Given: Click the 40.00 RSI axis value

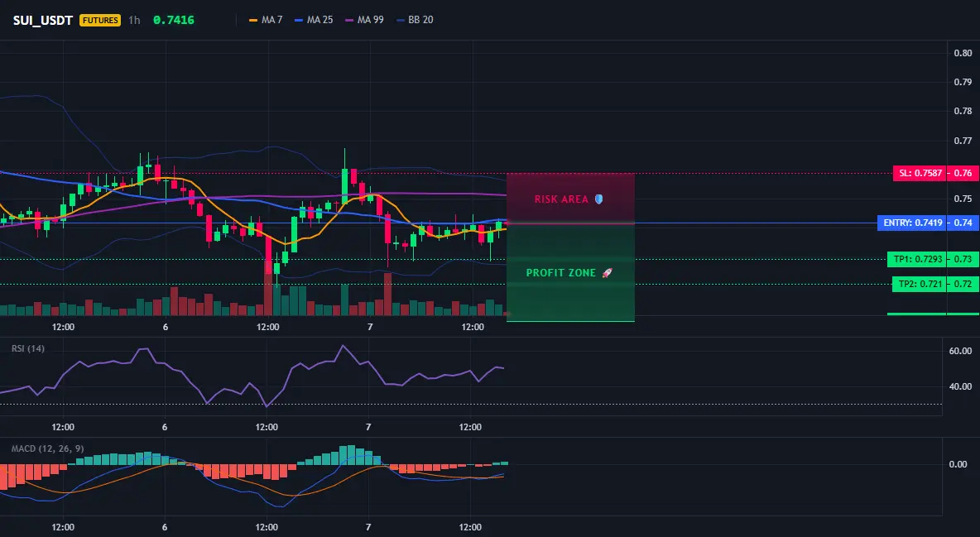Looking at the screenshot, I should click(960, 387).
